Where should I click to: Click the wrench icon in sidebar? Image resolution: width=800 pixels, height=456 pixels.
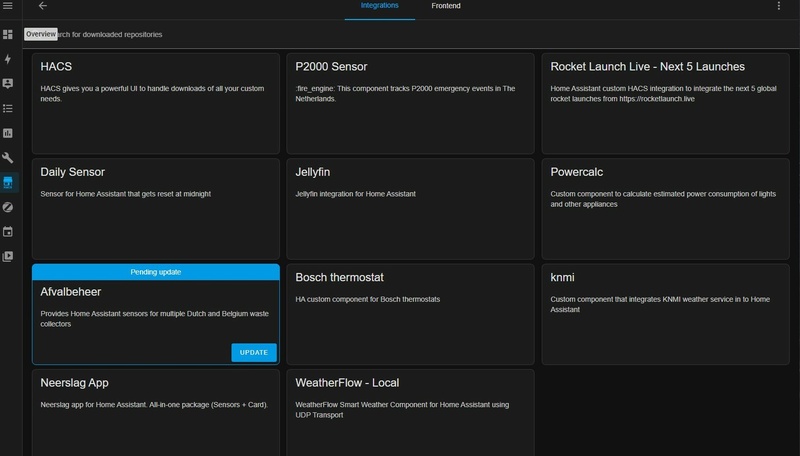tap(8, 158)
